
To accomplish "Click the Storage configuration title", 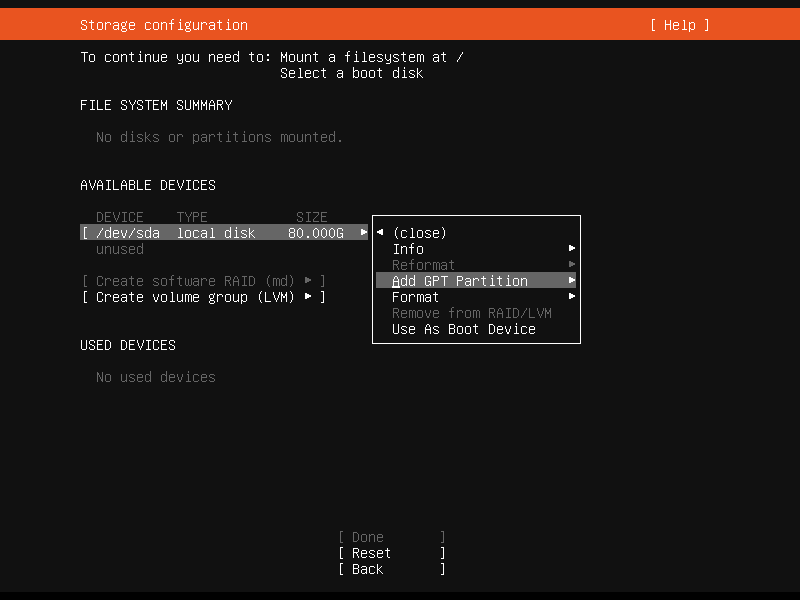I will coord(164,25).
